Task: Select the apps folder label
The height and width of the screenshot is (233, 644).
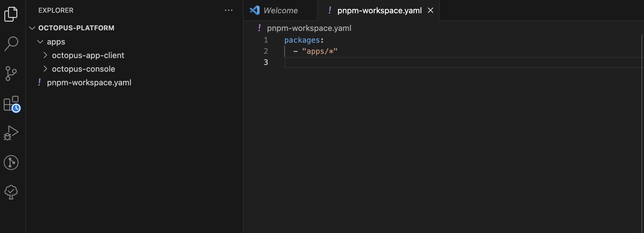Action: [56, 42]
